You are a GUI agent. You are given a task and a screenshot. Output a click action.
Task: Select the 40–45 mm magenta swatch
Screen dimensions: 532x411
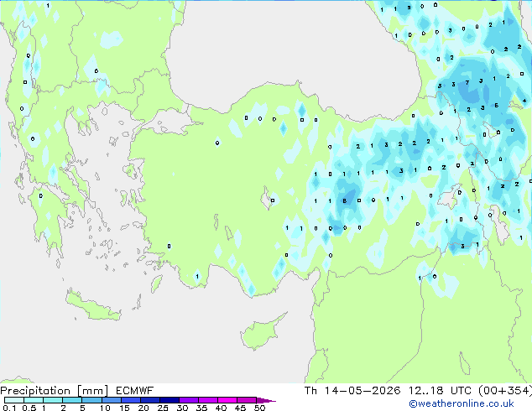[227, 400]
